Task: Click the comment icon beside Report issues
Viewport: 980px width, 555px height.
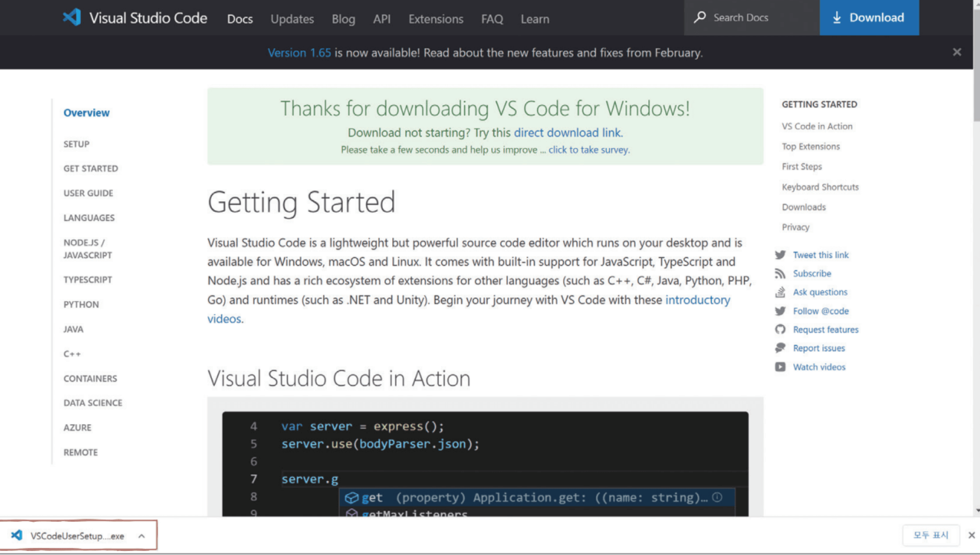Action: click(x=780, y=348)
